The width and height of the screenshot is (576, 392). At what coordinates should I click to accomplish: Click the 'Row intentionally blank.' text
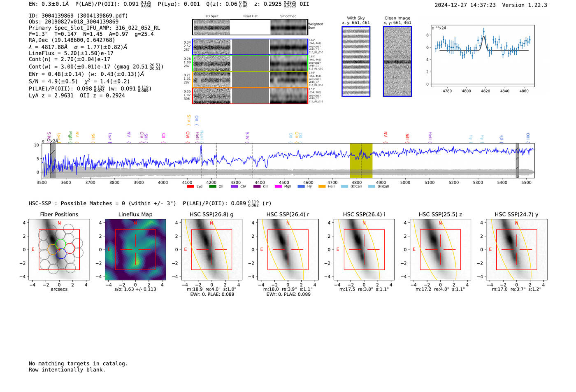(x=67, y=370)
